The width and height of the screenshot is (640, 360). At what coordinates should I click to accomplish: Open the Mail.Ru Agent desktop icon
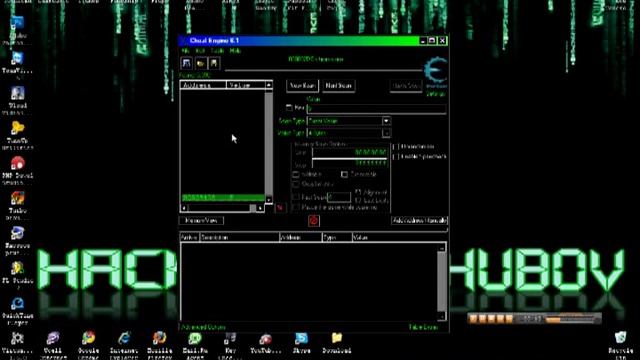[195, 339]
